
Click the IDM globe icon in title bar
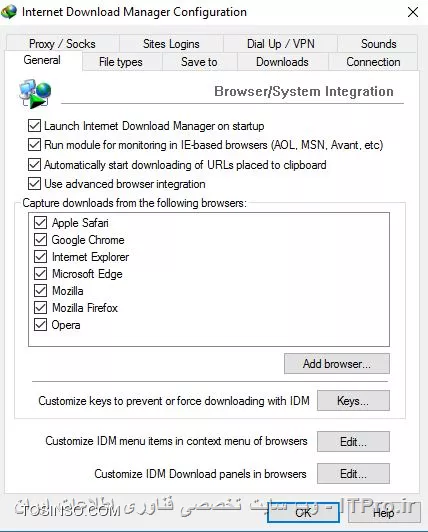tap(9, 12)
